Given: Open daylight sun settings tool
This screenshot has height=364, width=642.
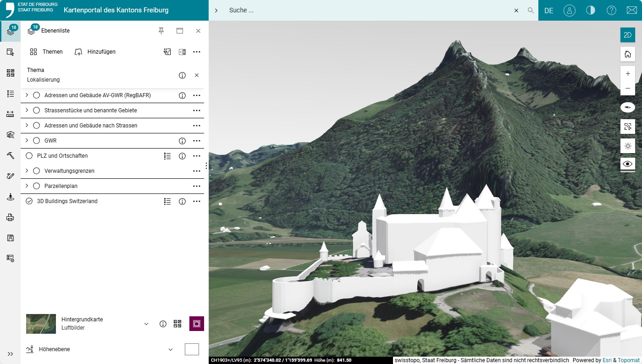Looking at the screenshot, I should coord(627,146).
